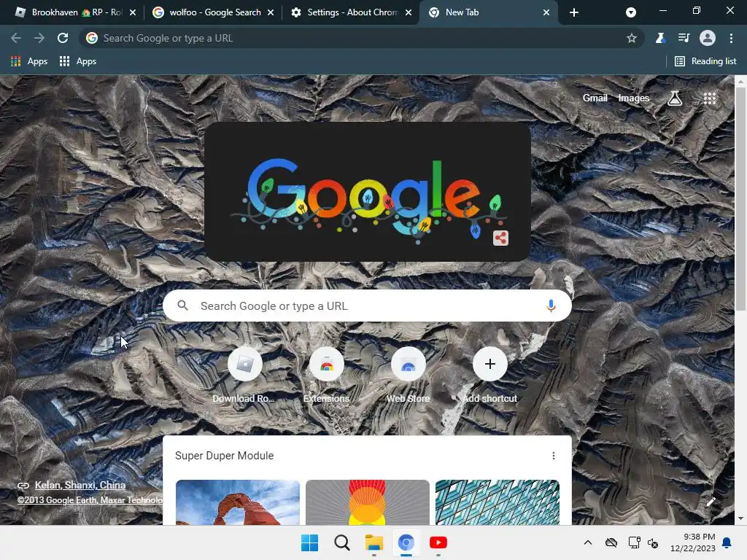This screenshot has width=747, height=560.
Task: Open the Download Ro... shortcut
Action: pos(244,376)
